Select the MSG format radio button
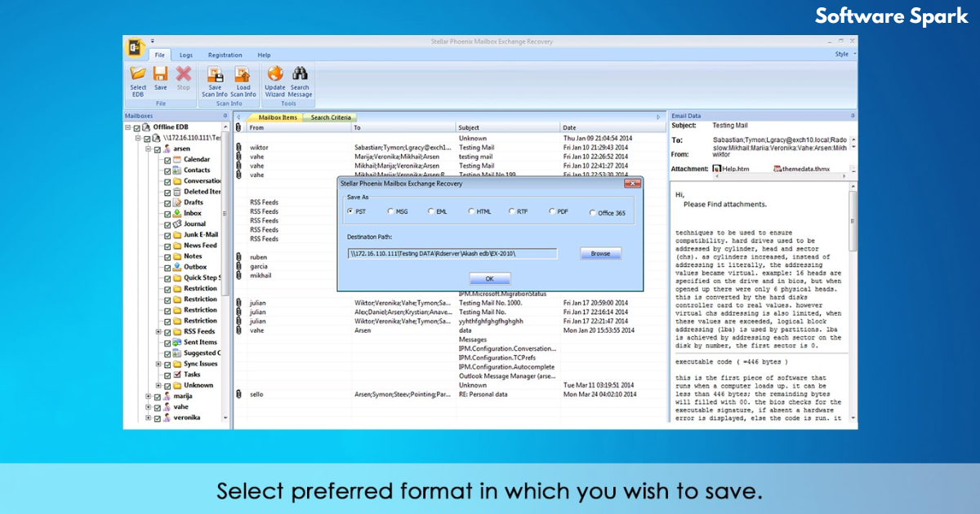 point(390,211)
